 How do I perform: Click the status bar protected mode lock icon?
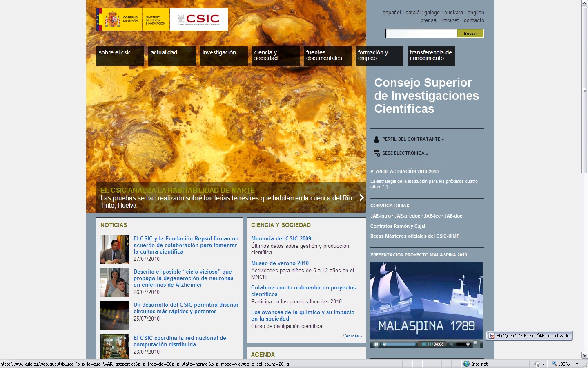point(537,364)
